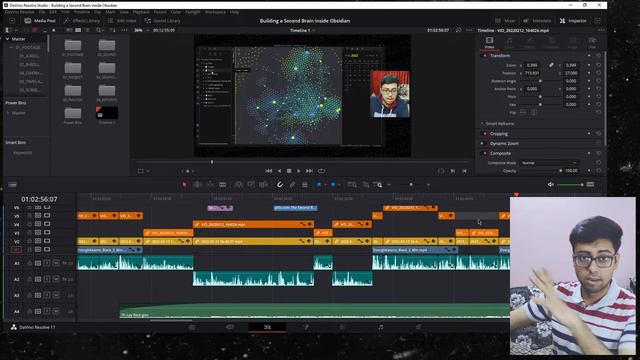Screen dimensions: 640x360
Task: Toggle the Position Lock icon
Action: [304, 184]
